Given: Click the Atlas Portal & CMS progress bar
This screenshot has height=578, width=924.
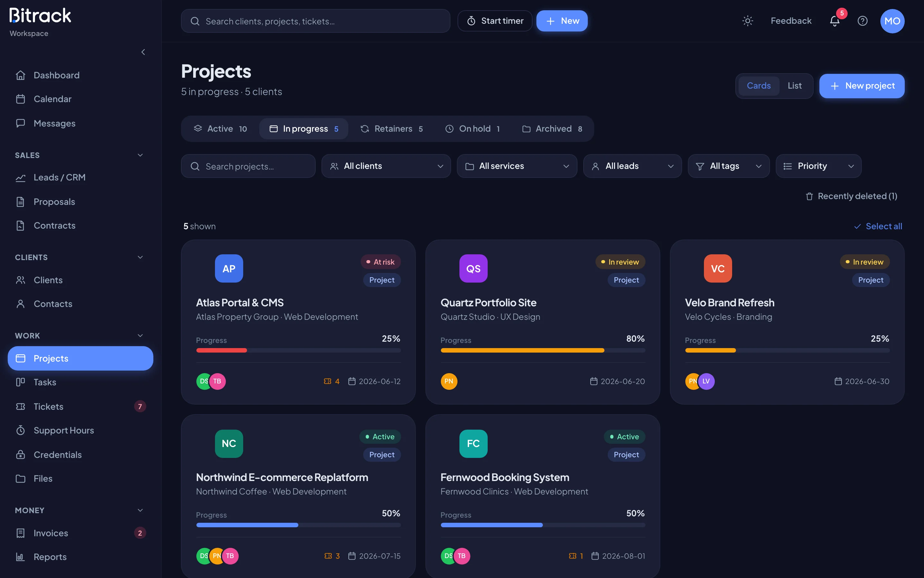Looking at the screenshot, I should 298,350.
